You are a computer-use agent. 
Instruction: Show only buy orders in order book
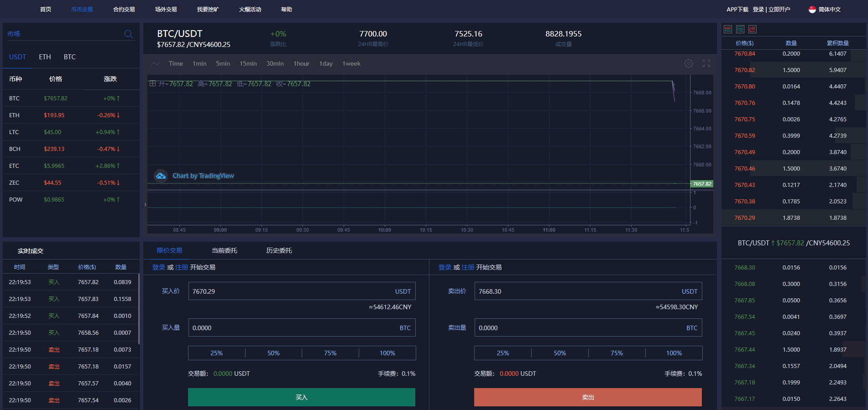coord(740,29)
